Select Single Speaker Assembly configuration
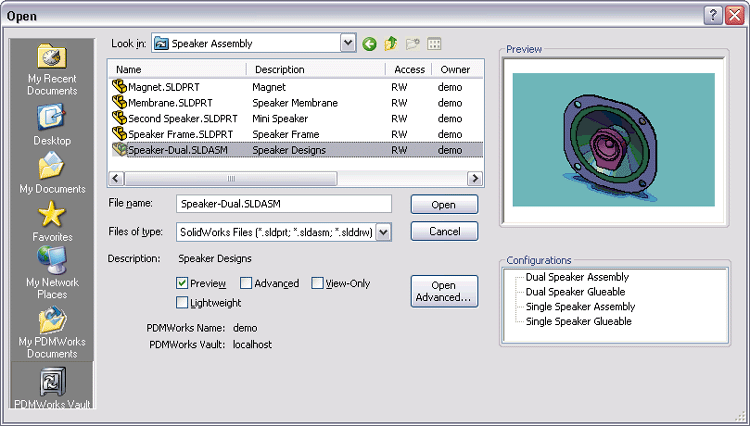 pyautogui.click(x=580, y=306)
